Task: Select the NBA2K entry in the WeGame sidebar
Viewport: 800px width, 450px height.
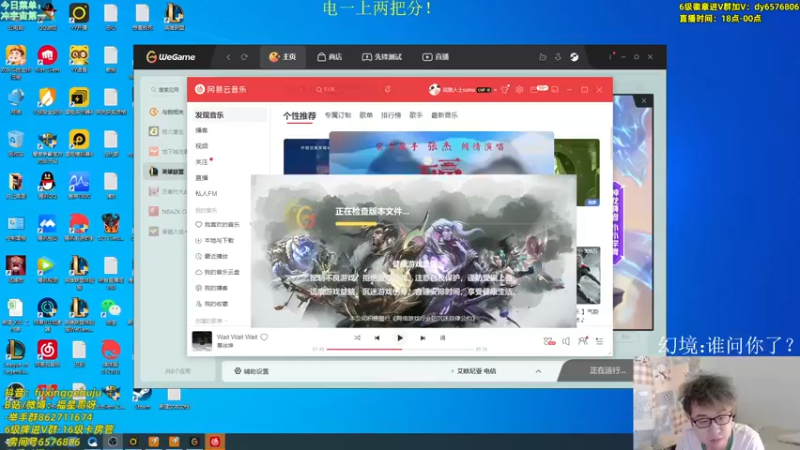Action: 166,211
